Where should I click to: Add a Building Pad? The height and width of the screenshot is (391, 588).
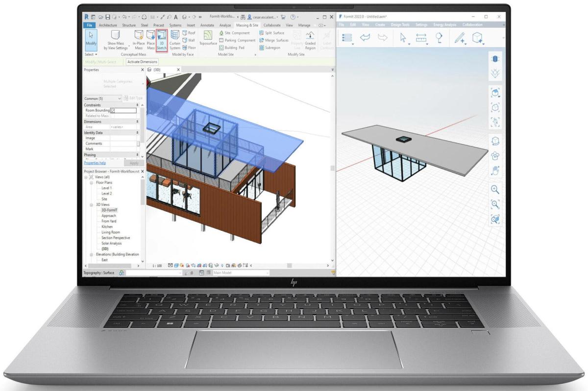tap(231, 48)
